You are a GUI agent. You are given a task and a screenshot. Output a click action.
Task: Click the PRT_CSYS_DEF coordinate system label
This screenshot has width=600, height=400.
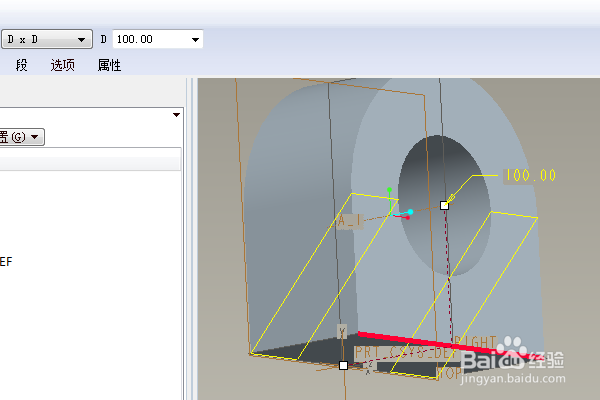tap(405, 353)
